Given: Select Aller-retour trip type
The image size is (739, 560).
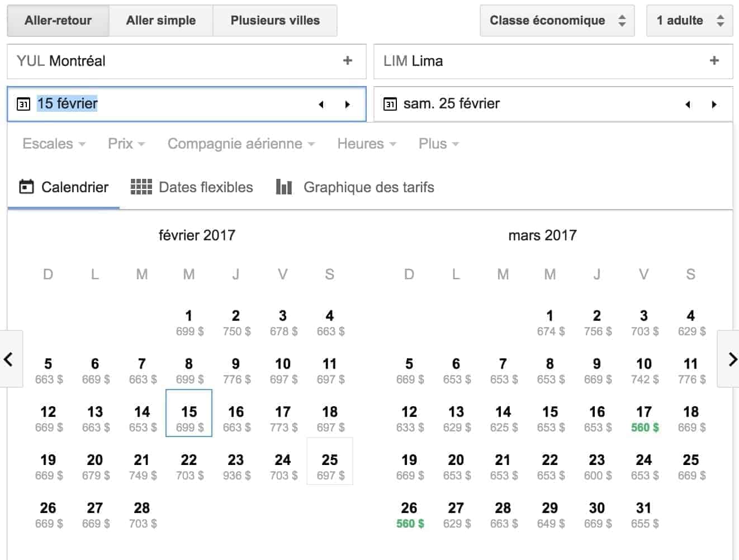Looking at the screenshot, I should 58,21.
